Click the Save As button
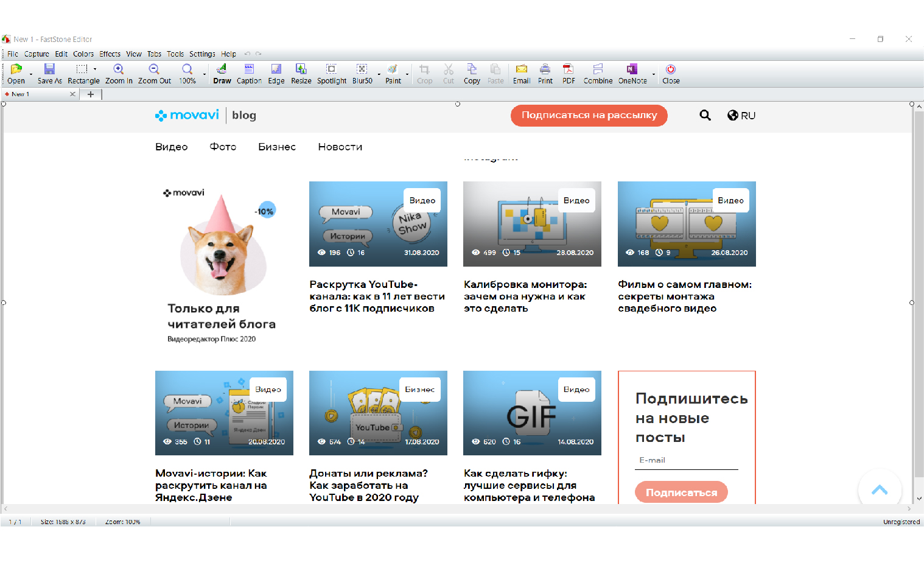The height and width of the screenshot is (571, 924). tap(49, 73)
